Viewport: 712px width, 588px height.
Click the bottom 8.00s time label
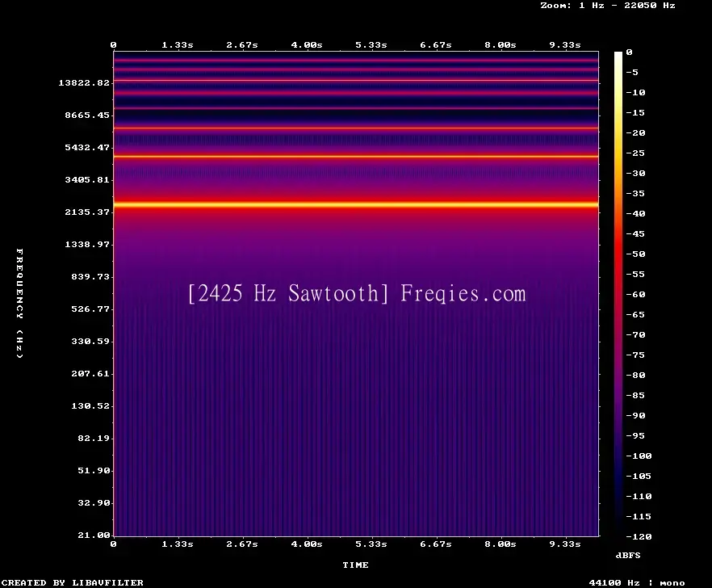(x=500, y=544)
